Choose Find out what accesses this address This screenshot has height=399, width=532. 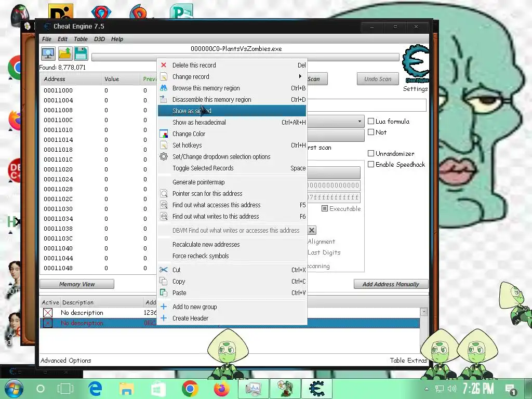(x=232, y=205)
